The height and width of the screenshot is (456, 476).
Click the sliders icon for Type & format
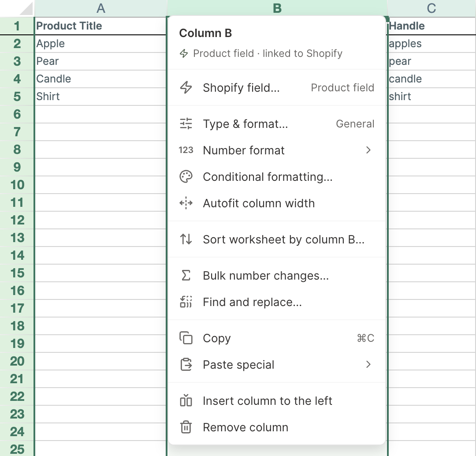click(x=186, y=123)
